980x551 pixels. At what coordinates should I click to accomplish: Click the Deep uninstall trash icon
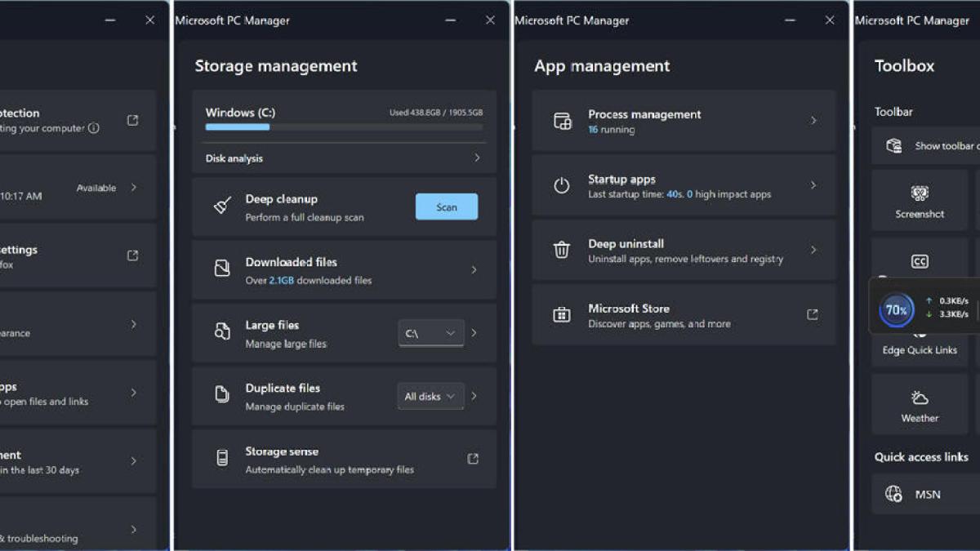click(562, 251)
